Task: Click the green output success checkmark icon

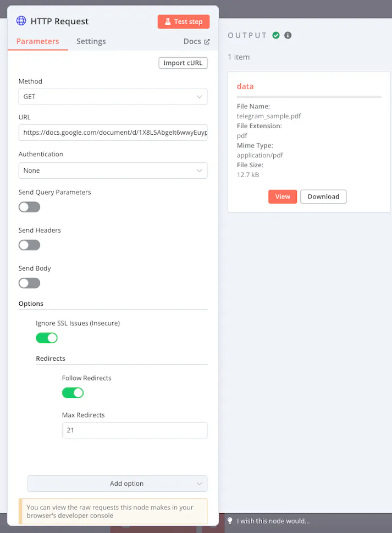Action: pos(276,35)
